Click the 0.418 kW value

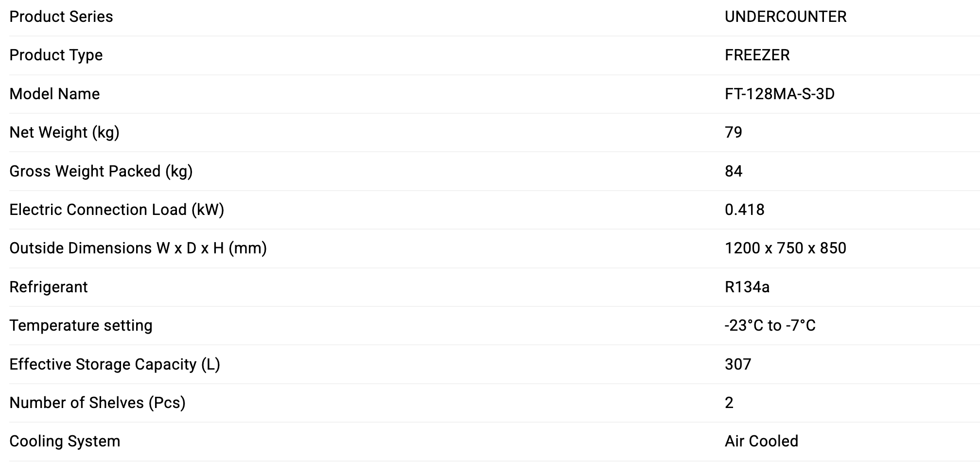[744, 210]
